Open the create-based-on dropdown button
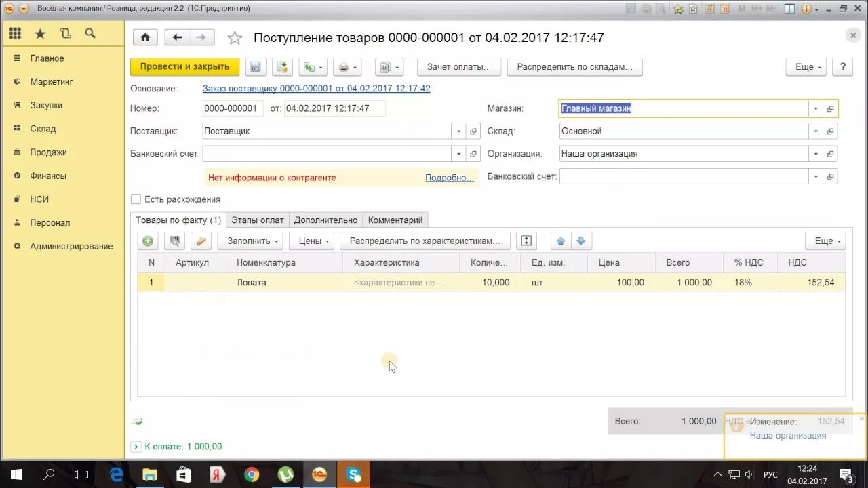 (x=313, y=67)
